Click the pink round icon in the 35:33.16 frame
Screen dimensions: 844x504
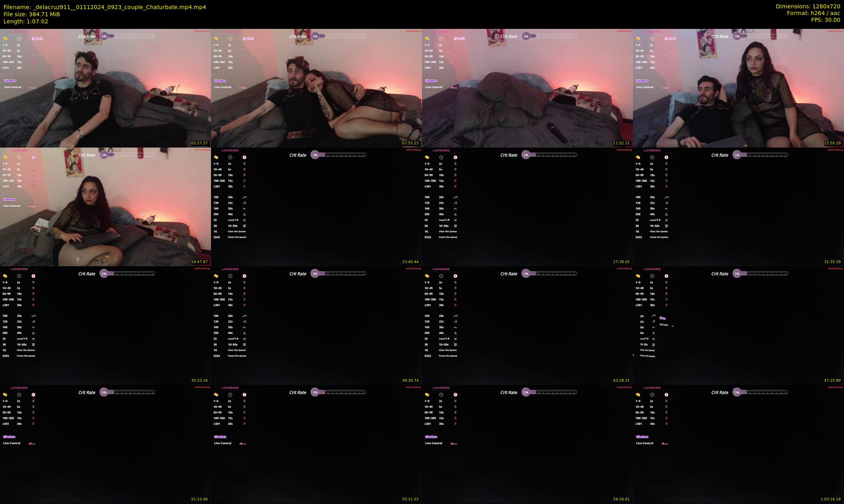pyautogui.click(x=33, y=276)
